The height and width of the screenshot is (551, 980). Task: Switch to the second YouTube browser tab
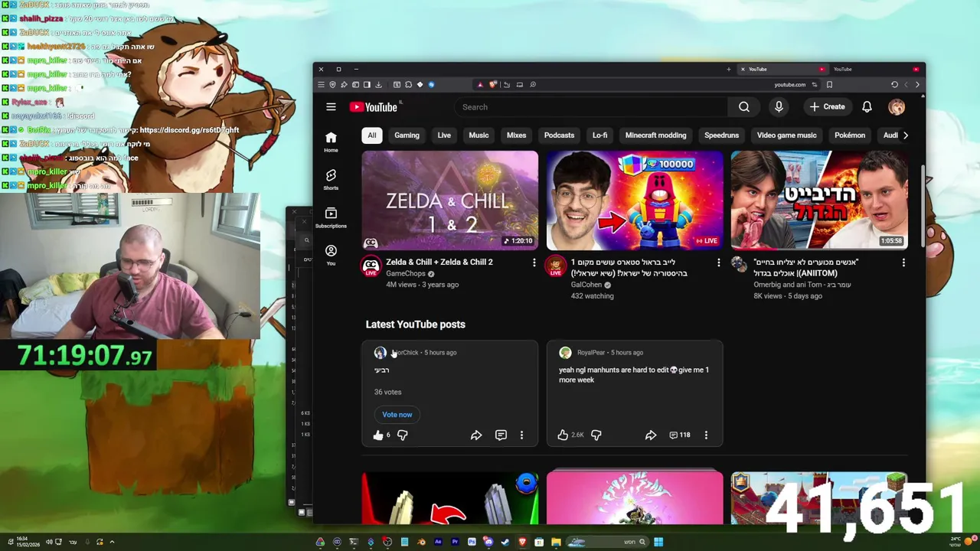tap(877, 69)
